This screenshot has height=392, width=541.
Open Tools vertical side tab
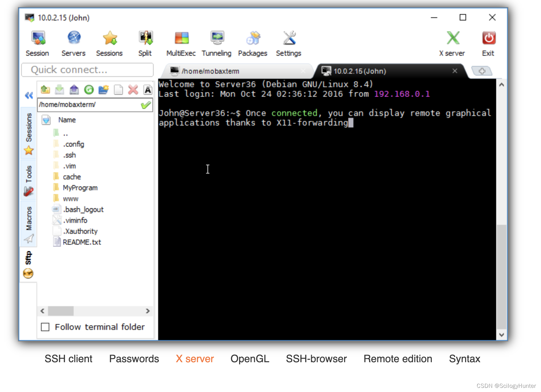[x=29, y=180]
